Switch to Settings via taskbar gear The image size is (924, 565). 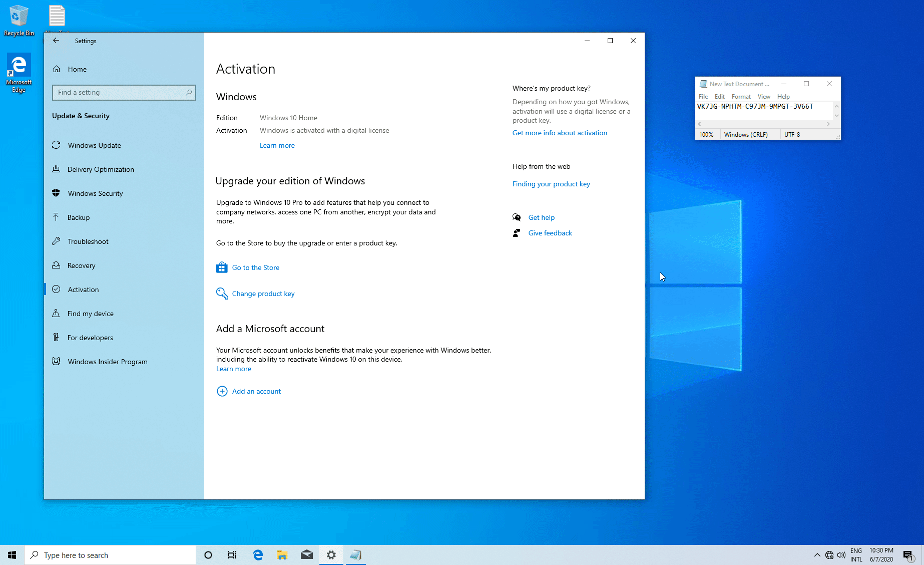click(331, 555)
